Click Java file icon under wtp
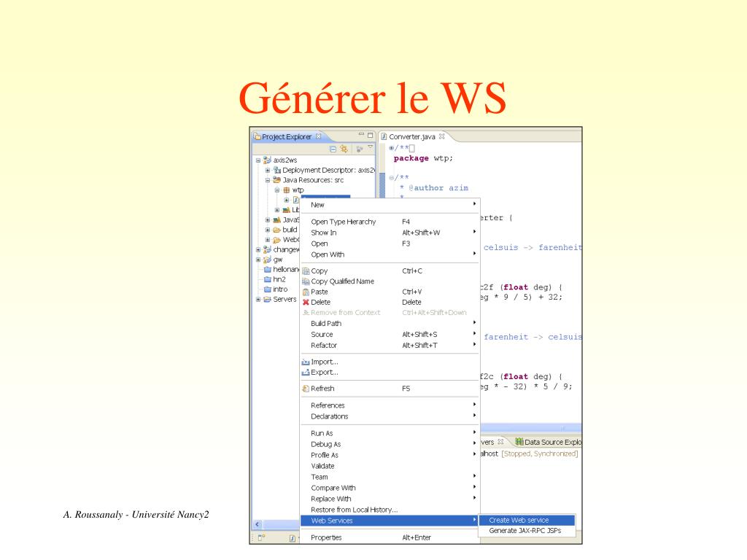The height and width of the screenshot is (560, 747). [296, 200]
